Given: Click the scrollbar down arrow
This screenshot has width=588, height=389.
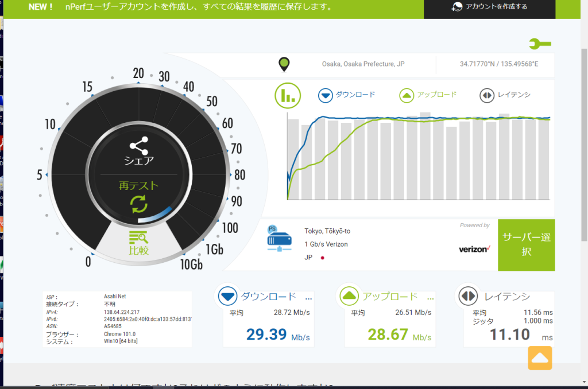Looking at the screenshot, I should [584, 382].
